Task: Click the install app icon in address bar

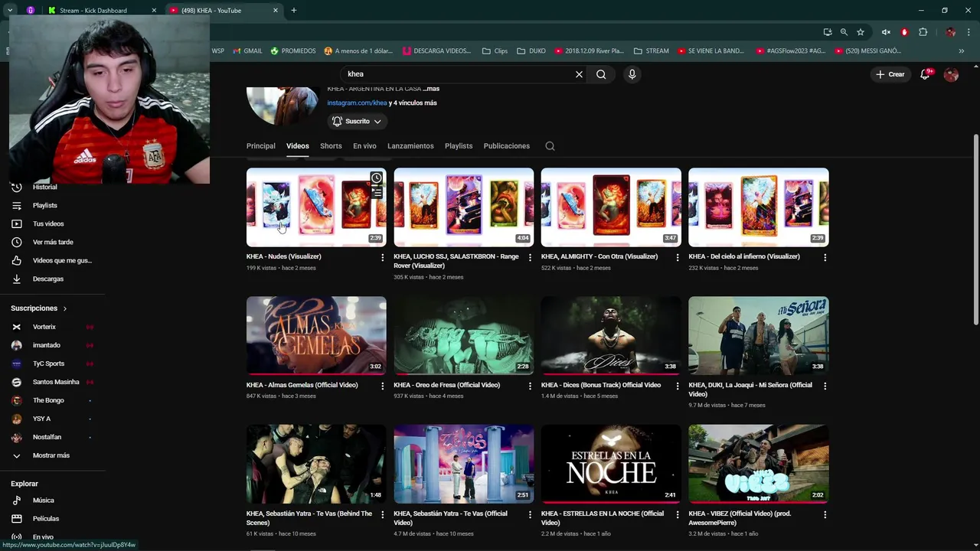Action: (828, 32)
